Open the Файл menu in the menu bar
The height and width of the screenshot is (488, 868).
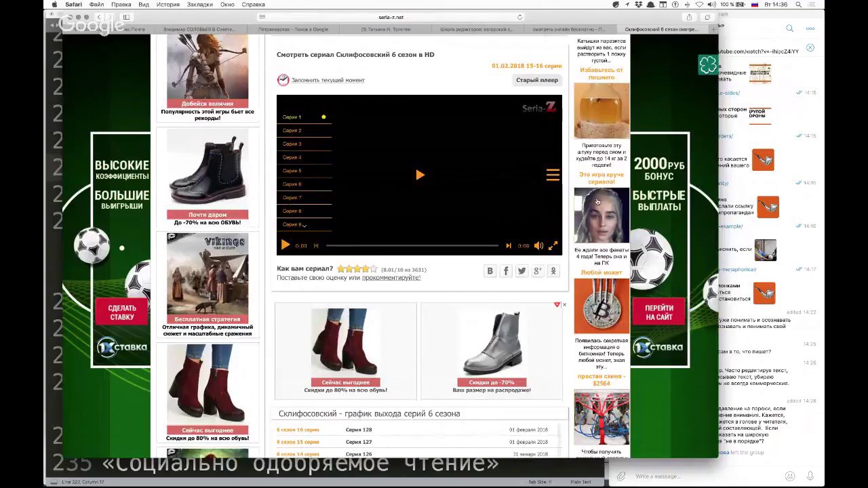click(97, 4)
